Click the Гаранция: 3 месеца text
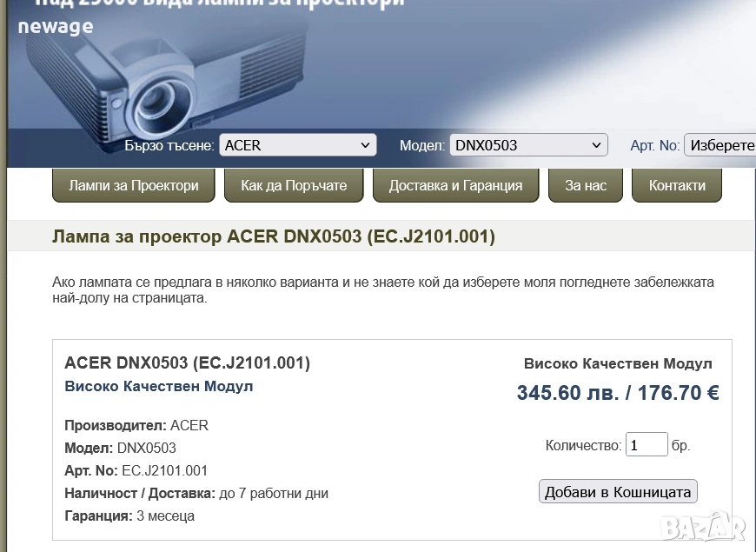The image size is (756, 552). click(129, 515)
